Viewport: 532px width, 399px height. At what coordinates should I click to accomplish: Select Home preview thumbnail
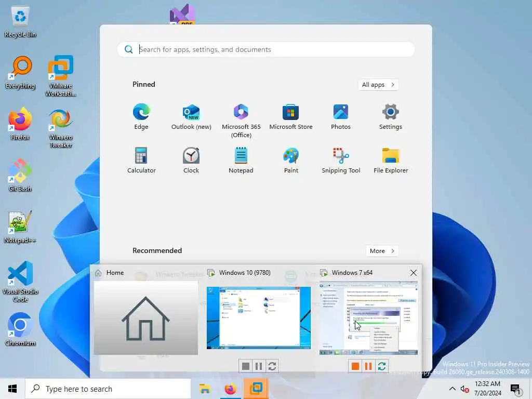tap(146, 318)
